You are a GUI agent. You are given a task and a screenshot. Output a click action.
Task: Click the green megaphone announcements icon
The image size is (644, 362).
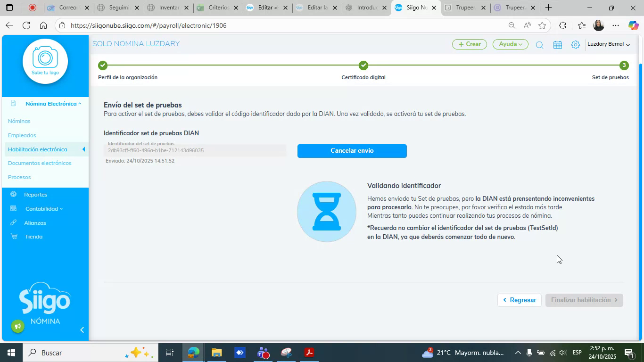(x=18, y=326)
